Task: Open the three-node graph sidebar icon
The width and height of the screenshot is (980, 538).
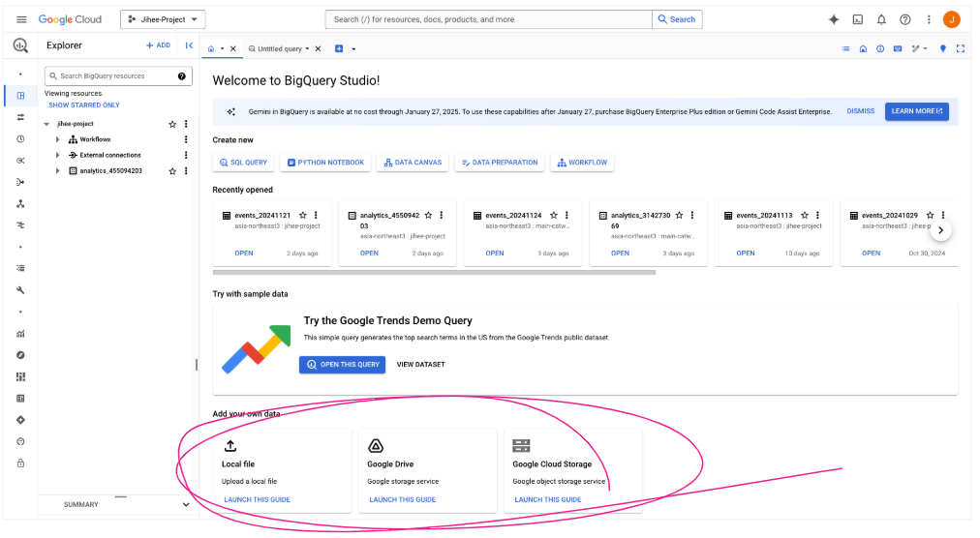Action: [x=20, y=204]
